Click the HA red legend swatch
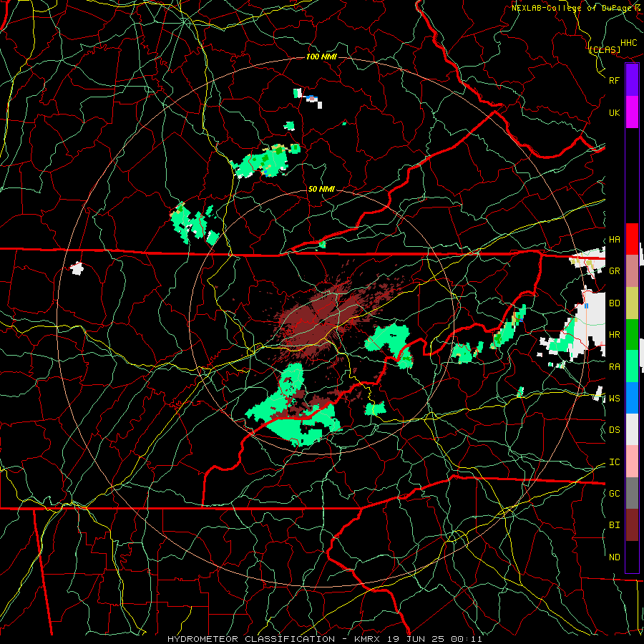Viewport: 644px width, 644px height. click(x=632, y=239)
